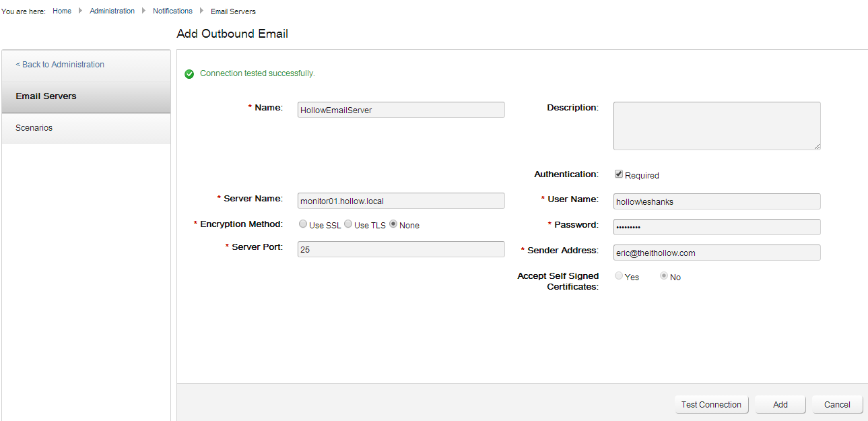Screen dimensions: 868x421
Task: Cancel adding the outbound email
Action: point(837,404)
